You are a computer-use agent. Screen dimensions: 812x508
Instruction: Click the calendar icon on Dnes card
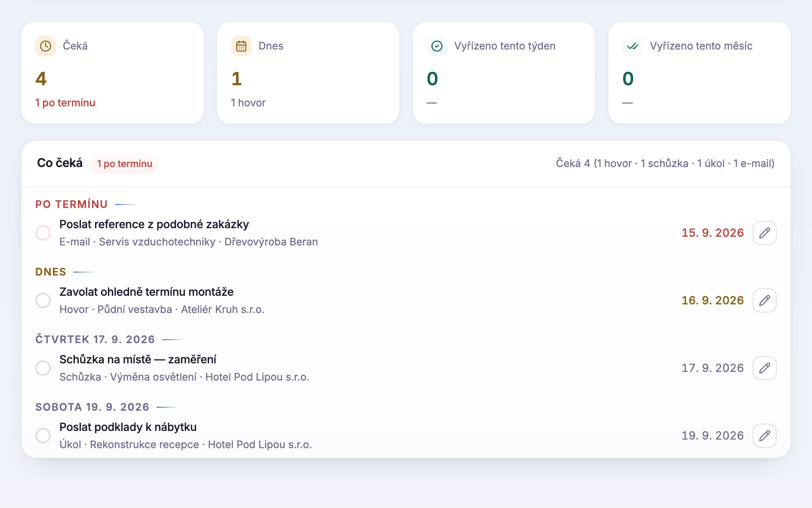[x=241, y=46]
